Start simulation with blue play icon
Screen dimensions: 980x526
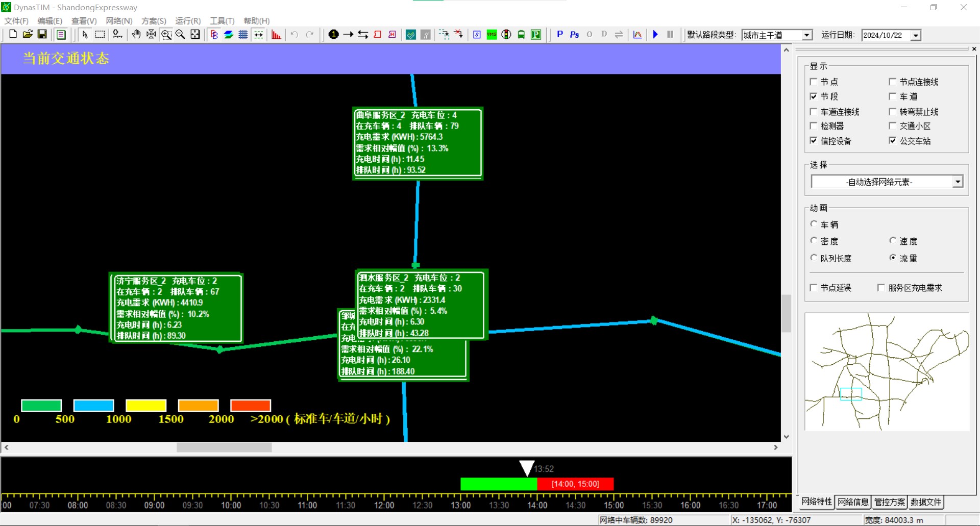tap(655, 34)
